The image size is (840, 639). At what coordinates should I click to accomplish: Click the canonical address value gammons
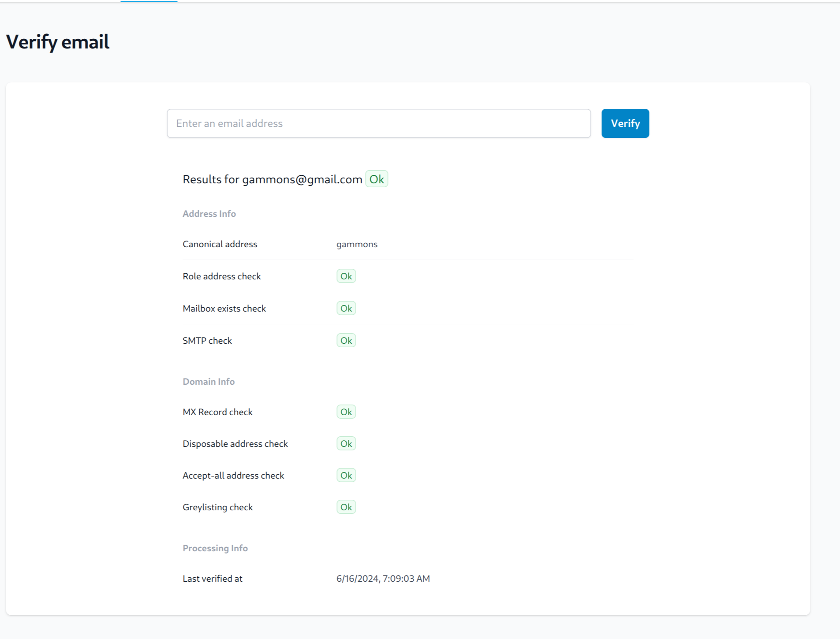point(357,244)
